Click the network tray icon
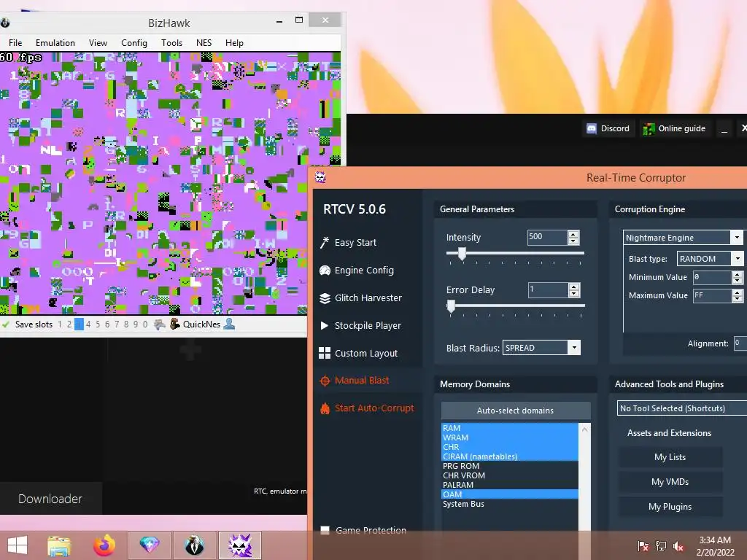The height and width of the screenshot is (560, 747). [x=661, y=545]
